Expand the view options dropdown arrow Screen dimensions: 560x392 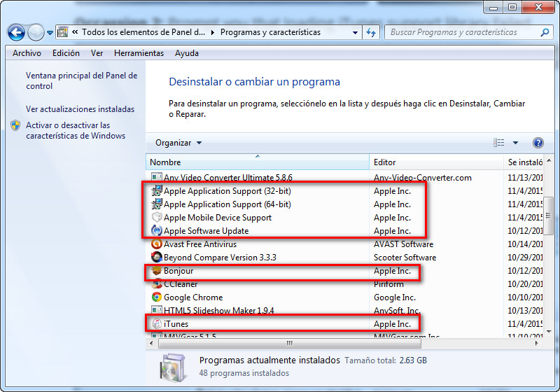pos(515,143)
